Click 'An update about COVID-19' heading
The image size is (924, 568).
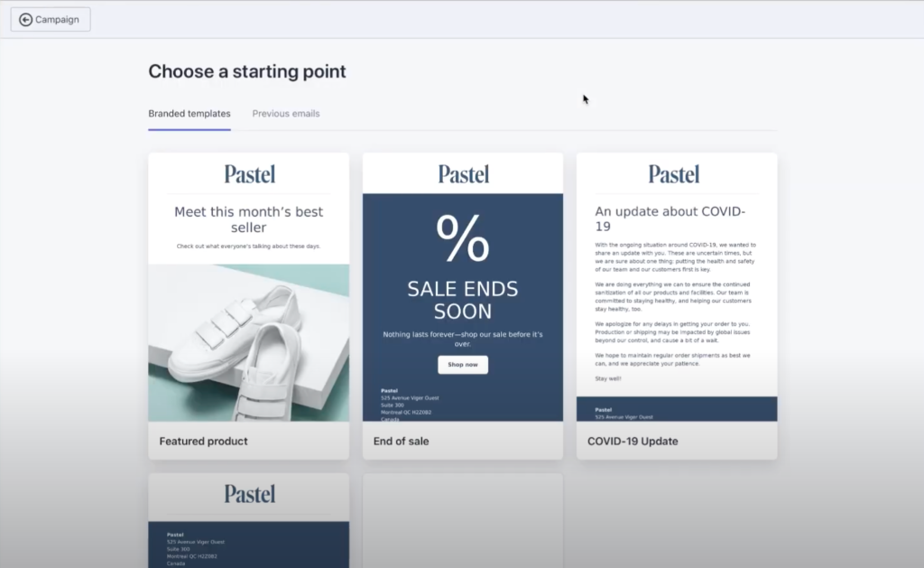[x=670, y=219]
